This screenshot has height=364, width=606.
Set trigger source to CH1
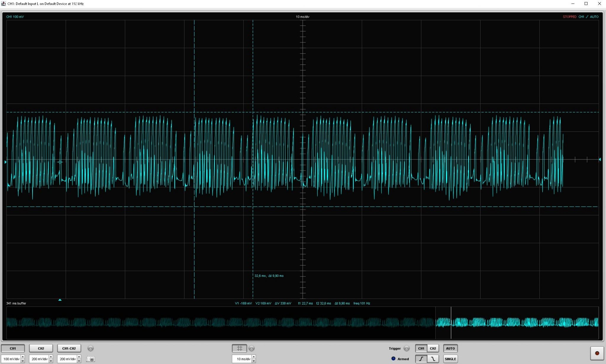click(x=421, y=348)
